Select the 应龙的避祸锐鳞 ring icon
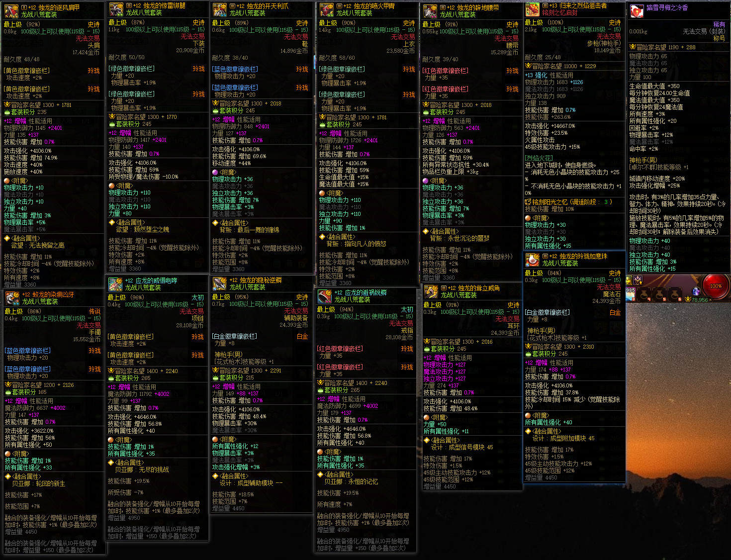 [325, 296]
